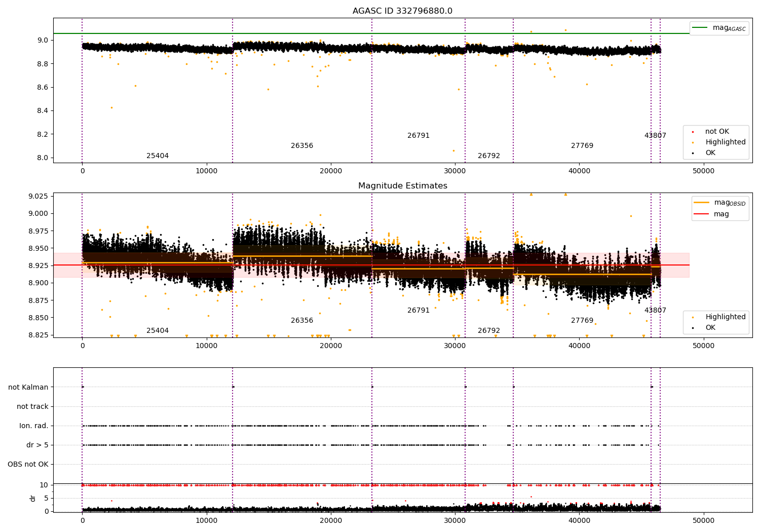Click y-tick 9.000 on Magnitude Estimates plot
This screenshot has height=532, width=760.
click(39, 214)
